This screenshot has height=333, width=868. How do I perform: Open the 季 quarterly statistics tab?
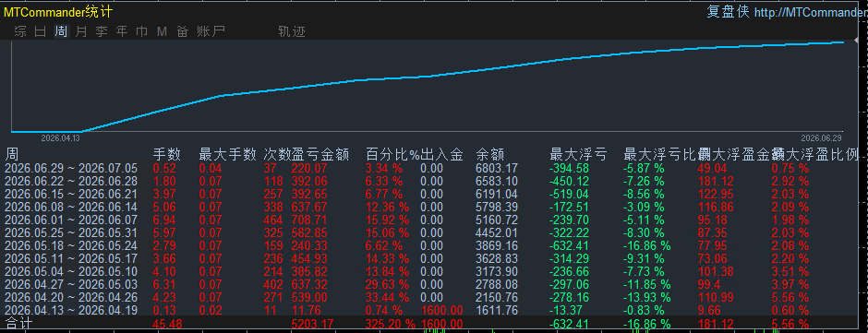[x=102, y=31]
